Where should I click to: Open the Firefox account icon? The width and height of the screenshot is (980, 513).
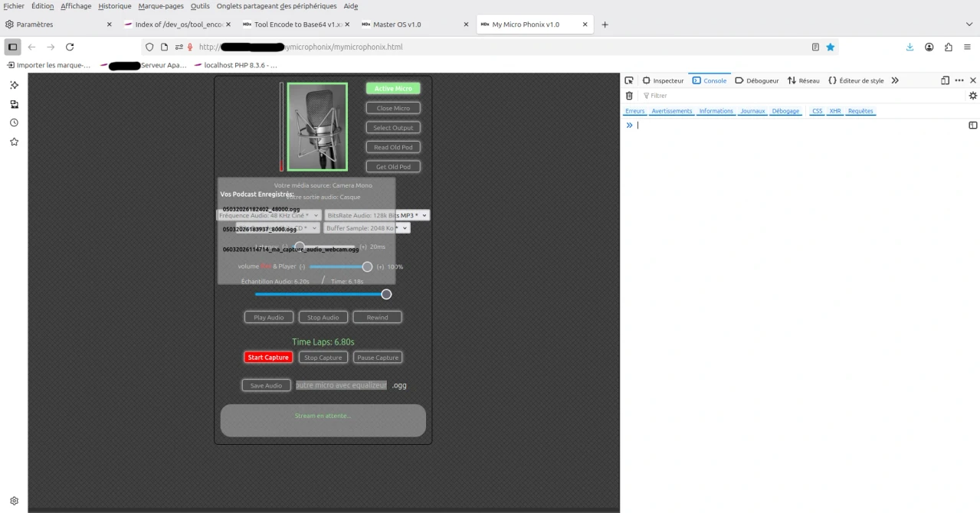coord(929,47)
